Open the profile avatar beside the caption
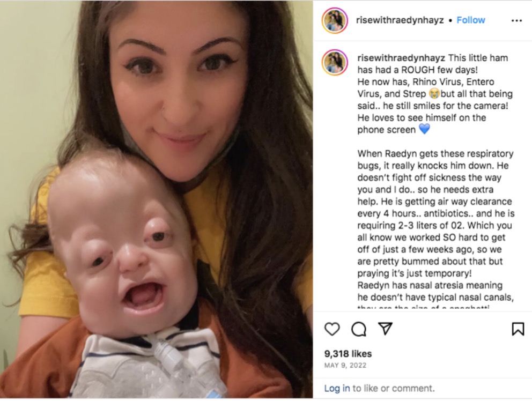Viewport: 532px width, 401px height. click(x=335, y=62)
